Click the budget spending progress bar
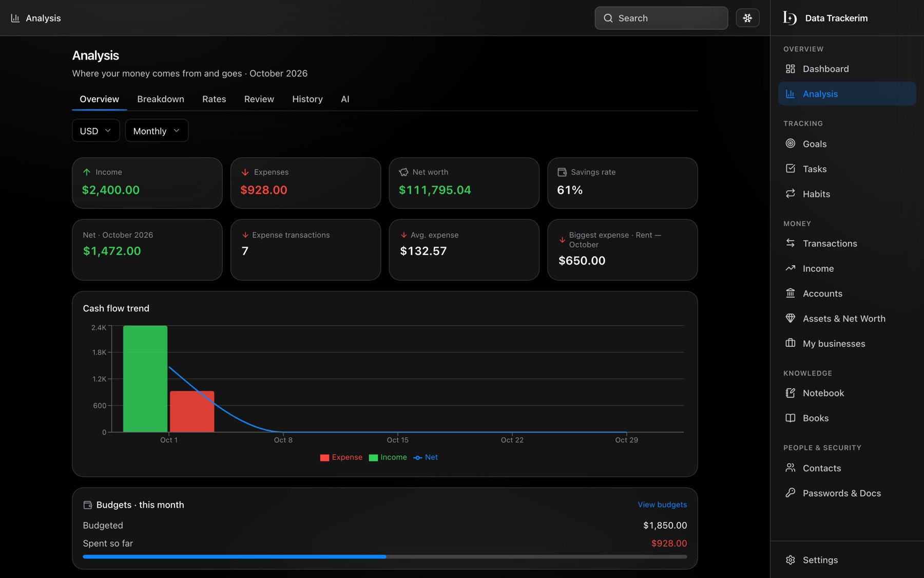This screenshot has height=578, width=924. 385,556
